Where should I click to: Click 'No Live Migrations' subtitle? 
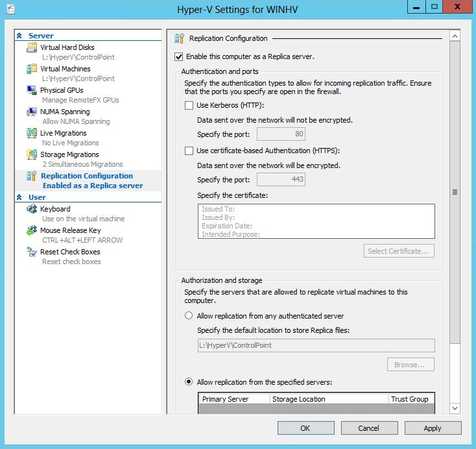[x=71, y=143]
